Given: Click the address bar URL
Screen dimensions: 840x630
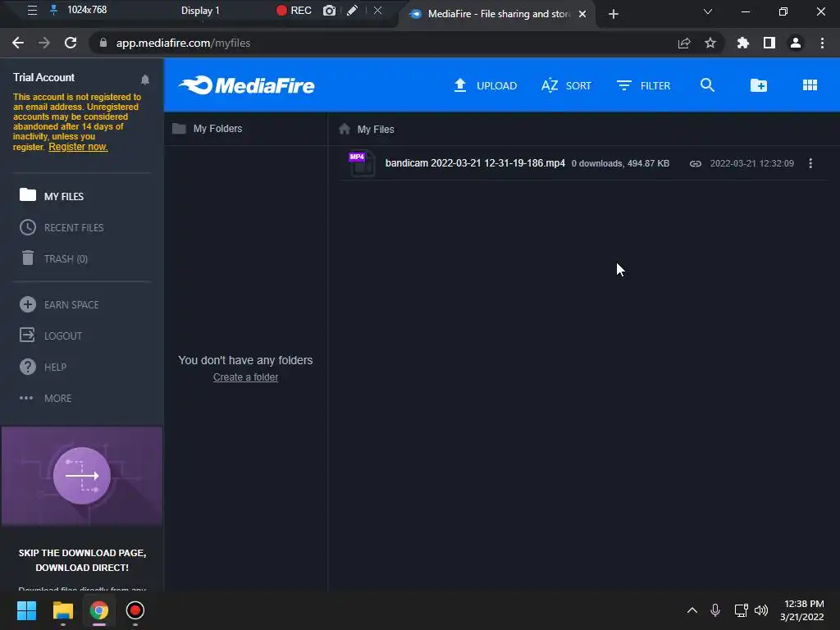Looking at the screenshot, I should click(183, 43).
